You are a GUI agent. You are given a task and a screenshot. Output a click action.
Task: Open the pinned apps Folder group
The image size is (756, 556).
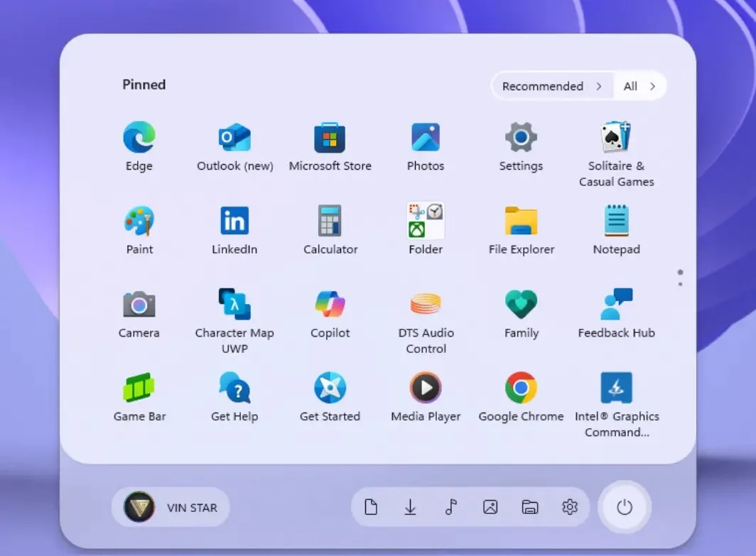[x=426, y=222]
